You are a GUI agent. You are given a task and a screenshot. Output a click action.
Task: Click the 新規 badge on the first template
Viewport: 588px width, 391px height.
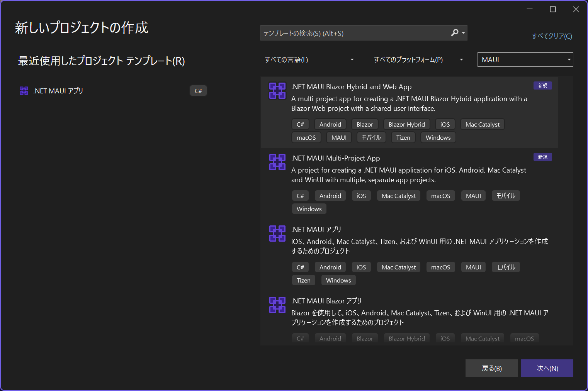pyautogui.click(x=542, y=85)
